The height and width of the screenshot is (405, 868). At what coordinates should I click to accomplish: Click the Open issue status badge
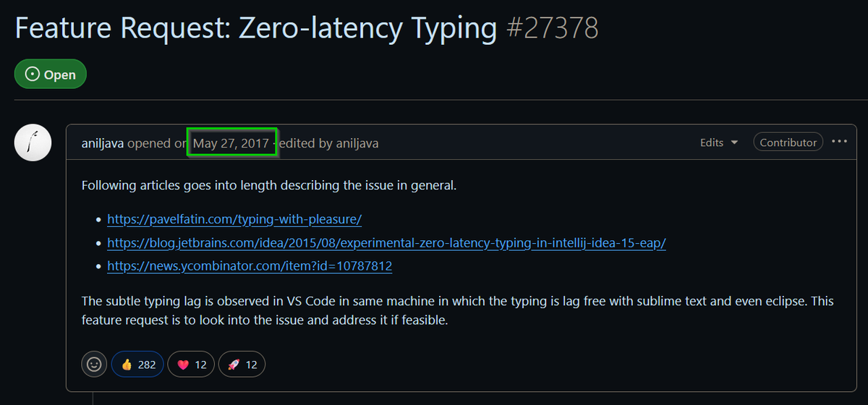(50, 74)
